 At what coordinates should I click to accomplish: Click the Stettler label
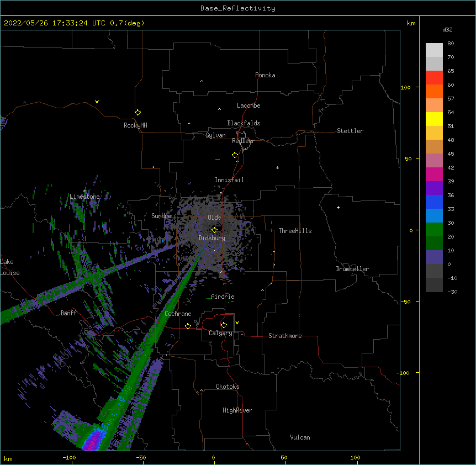point(350,131)
